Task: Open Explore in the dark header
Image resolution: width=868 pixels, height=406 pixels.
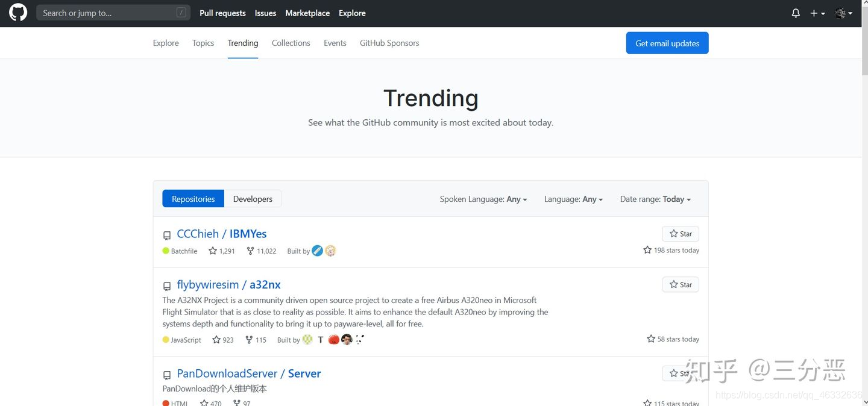Action: 352,13
